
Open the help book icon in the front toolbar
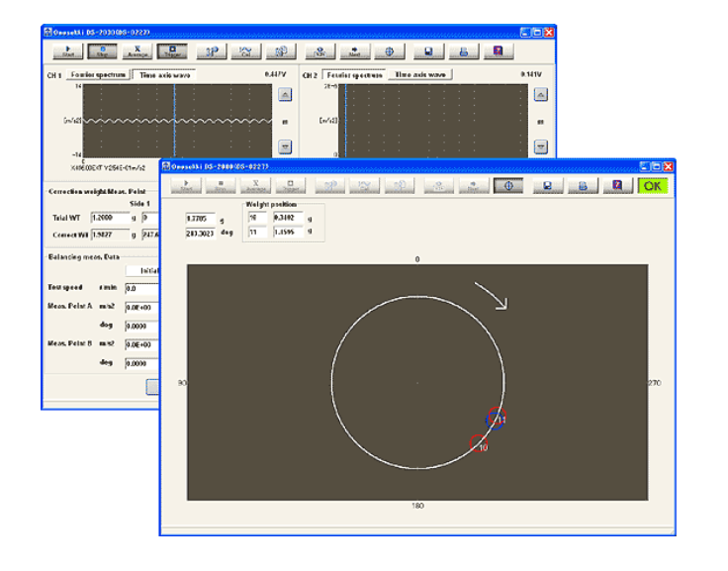[x=617, y=185]
